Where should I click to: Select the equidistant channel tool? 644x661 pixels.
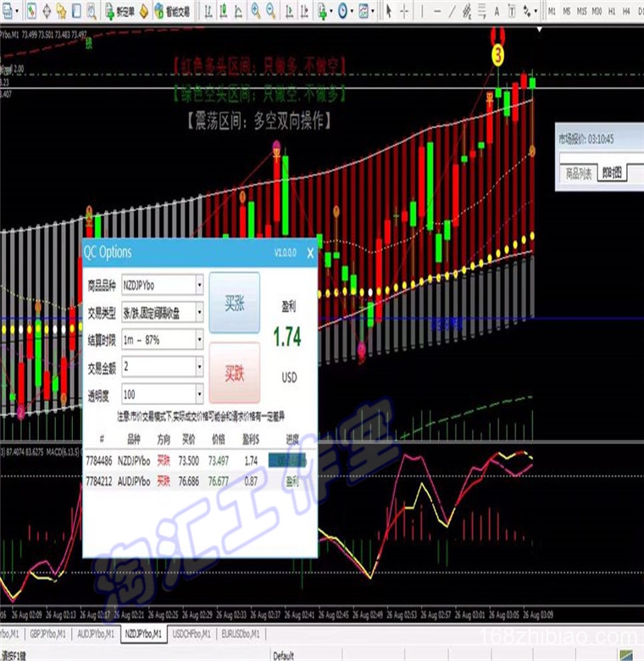[x=467, y=11]
